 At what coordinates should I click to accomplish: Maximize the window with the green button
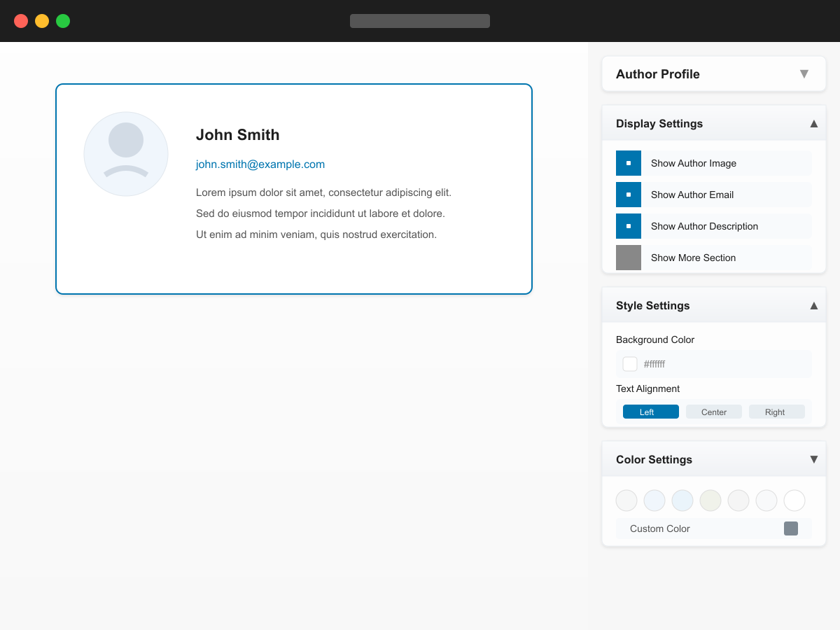[x=63, y=21]
